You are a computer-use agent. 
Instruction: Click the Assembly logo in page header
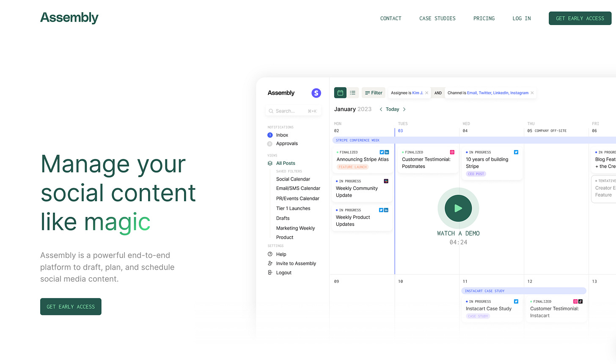(x=69, y=18)
